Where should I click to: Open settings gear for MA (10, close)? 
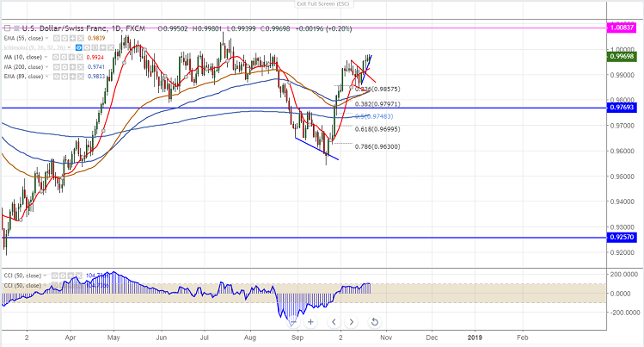64,57
